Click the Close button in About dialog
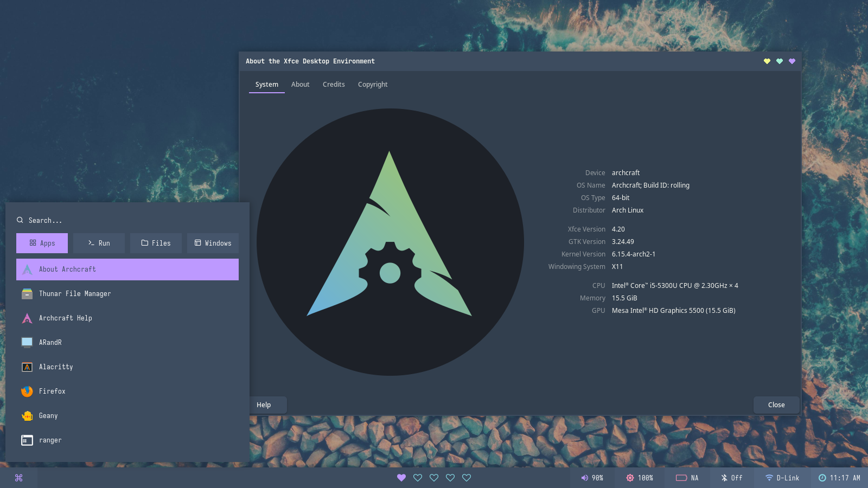The width and height of the screenshot is (868, 488). (776, 405)
